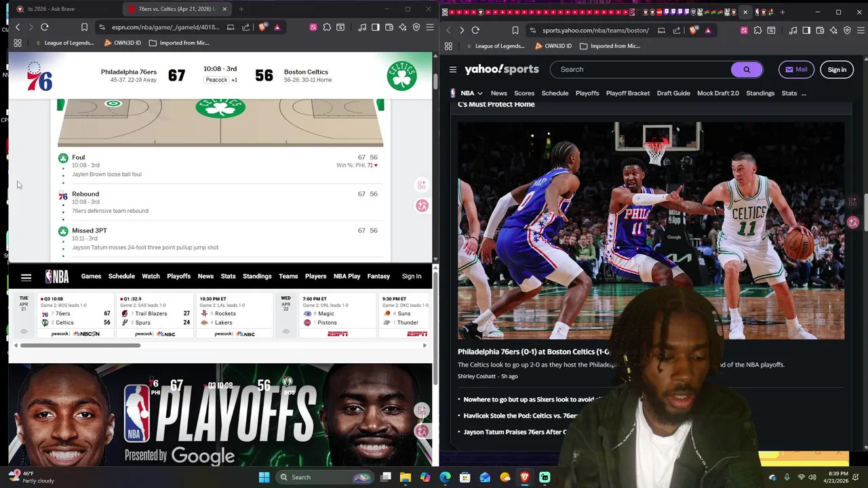Open the apps grid in ESPN bookmarks bar
The height and width of the screenshot is (488, 868).
(x=18, y=43)
